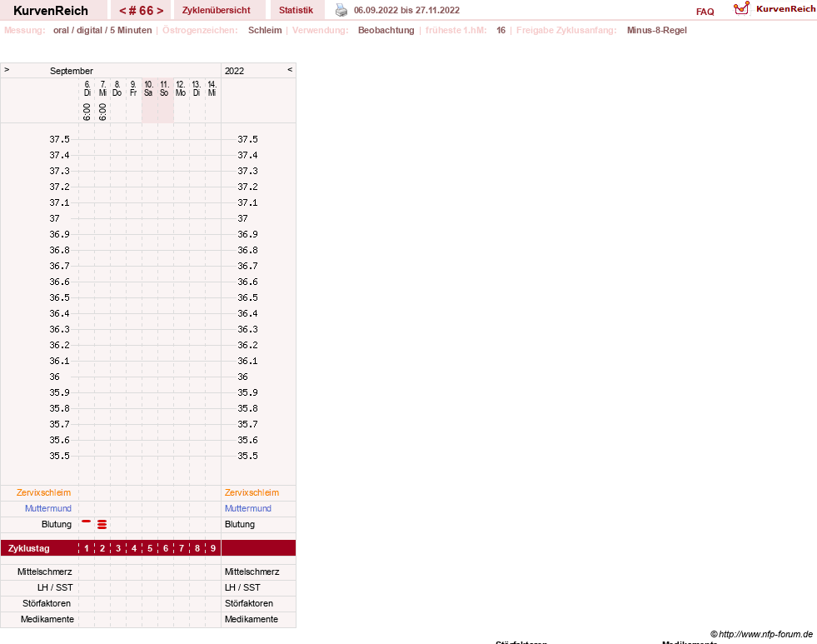This screenshot has width=817, height=644.
Task: Select the day column 12. Mo
Action: pos(180,88)
